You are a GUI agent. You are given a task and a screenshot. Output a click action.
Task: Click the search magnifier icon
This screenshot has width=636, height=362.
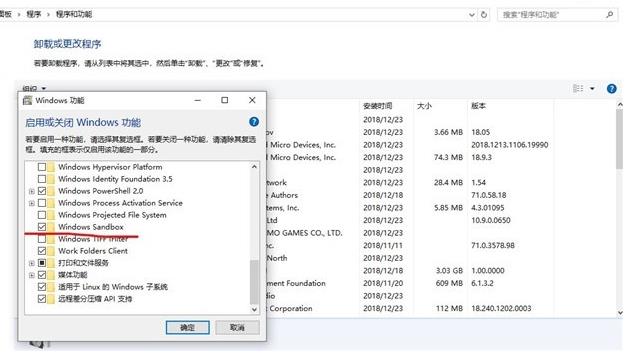click(x=610, y=15)
